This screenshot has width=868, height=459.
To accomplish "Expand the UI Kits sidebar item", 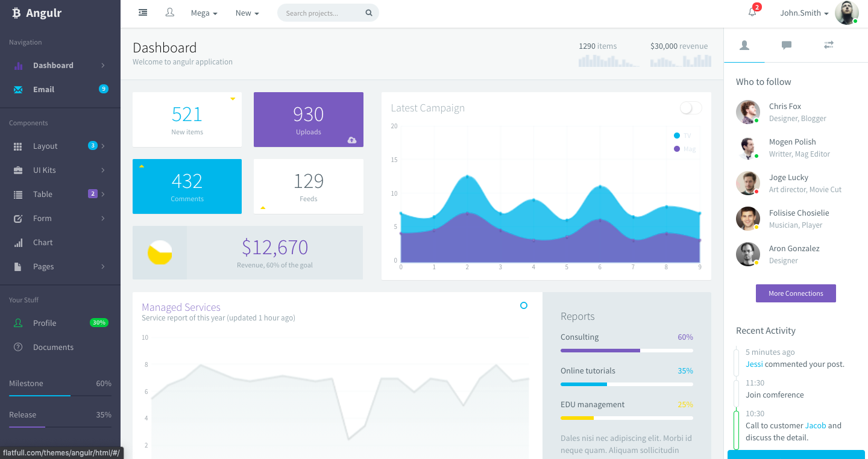I will point(45,170).
